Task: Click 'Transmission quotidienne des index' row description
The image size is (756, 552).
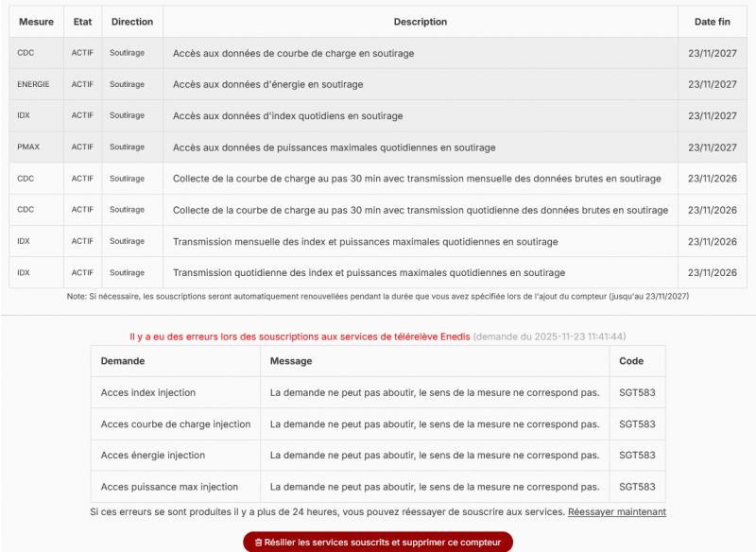Action: [x=369, y=272]
